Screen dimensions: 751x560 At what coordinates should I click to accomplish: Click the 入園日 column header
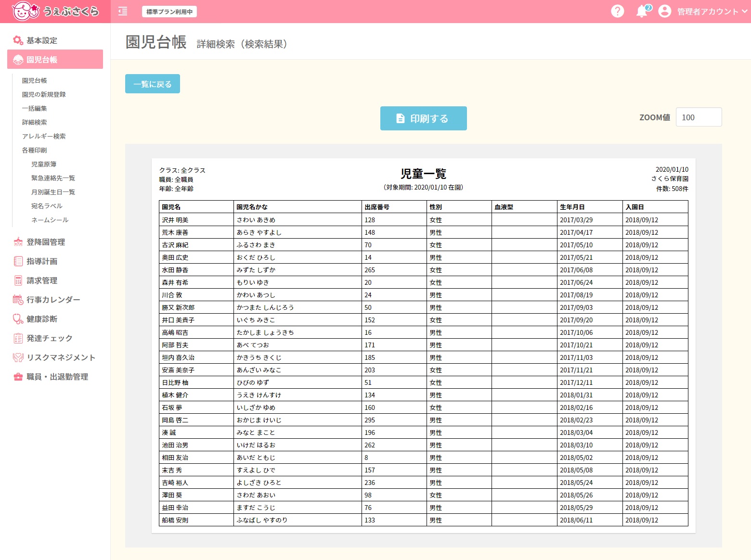click(655, 207)
